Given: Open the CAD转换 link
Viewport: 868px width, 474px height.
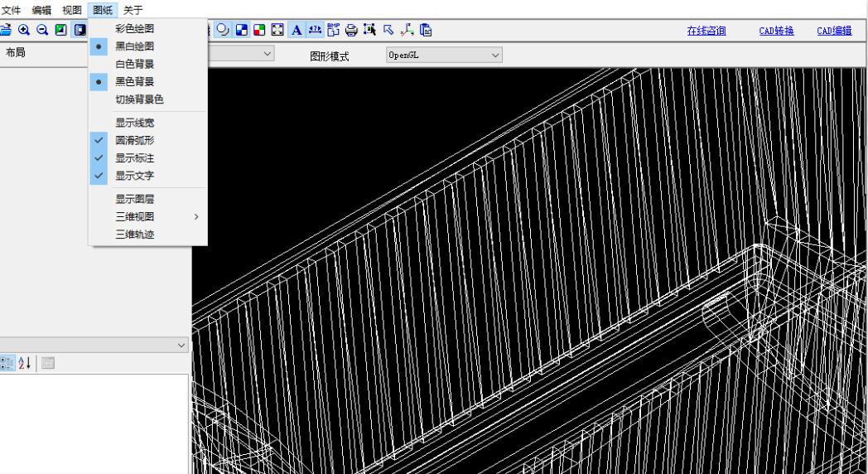Looking at the screenshot, I should pos(777,31).
